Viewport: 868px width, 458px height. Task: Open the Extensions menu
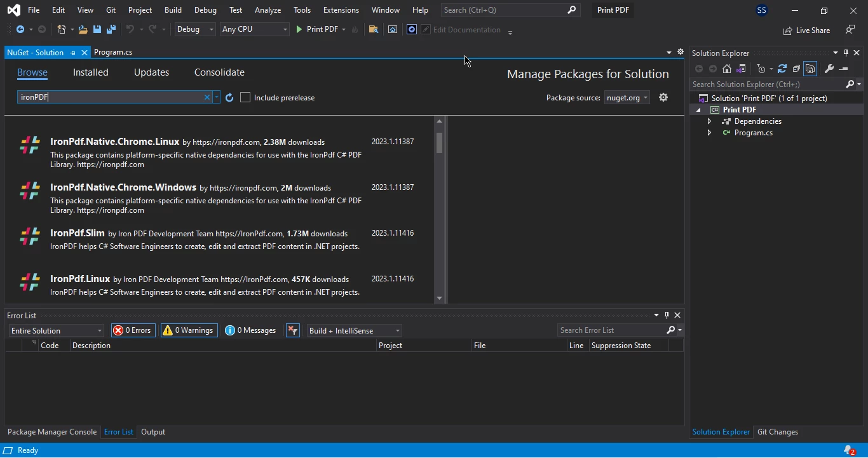pos(341,10)
